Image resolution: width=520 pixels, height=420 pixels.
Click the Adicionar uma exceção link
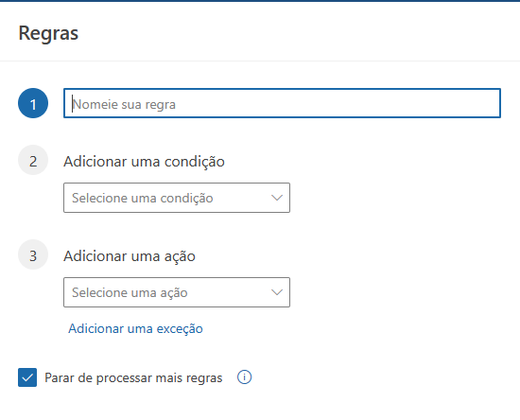click(x=135, y=328)
